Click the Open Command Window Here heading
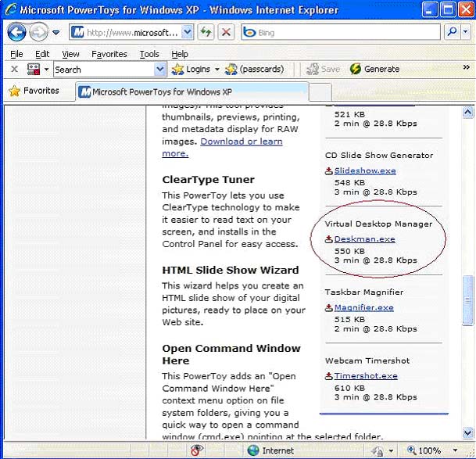 pyautogui.click(x=231, y=354)
